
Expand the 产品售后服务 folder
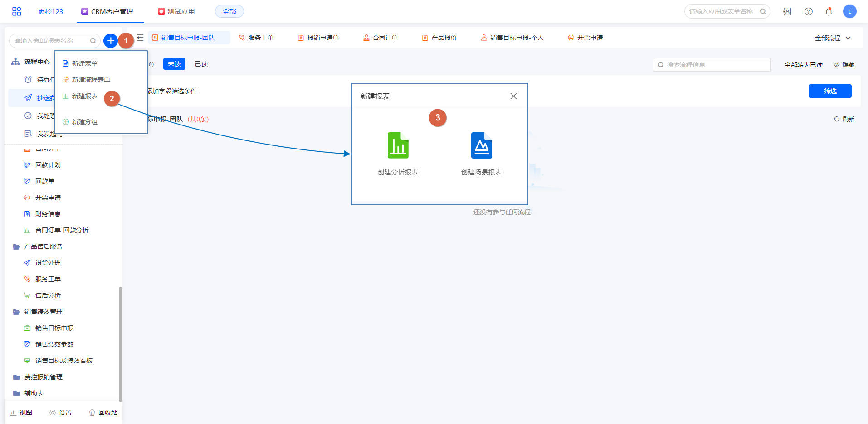click(43, 246)
